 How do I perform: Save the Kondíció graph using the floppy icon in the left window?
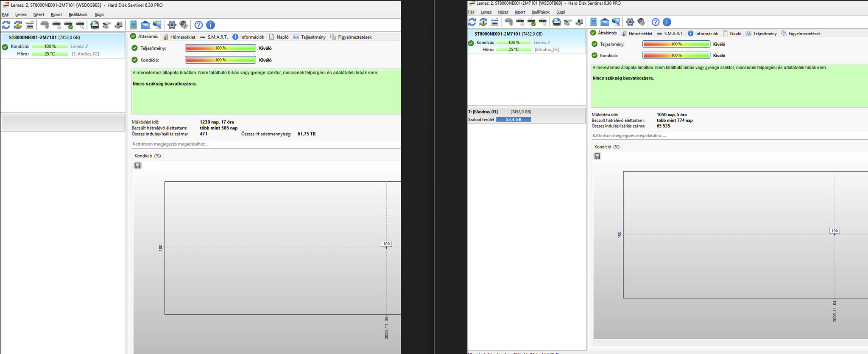click(137, 166)
